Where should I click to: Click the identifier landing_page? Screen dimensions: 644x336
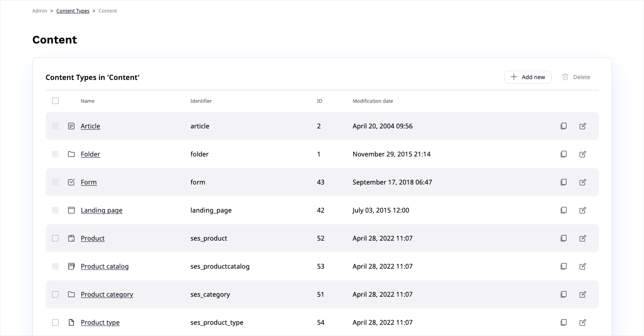click(x=211, y=210)
